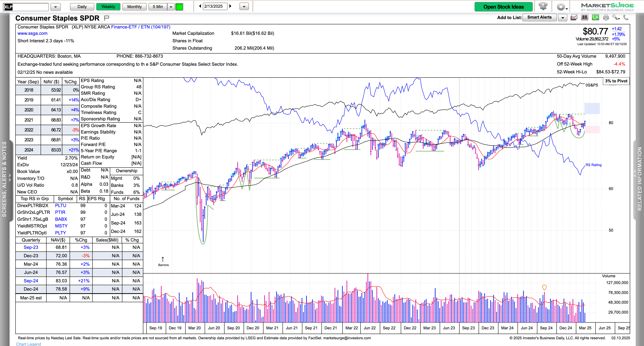Open the multi-chart grid layout icon
Image resolution: width=644 pixels, height=346 pixels.
585,18
